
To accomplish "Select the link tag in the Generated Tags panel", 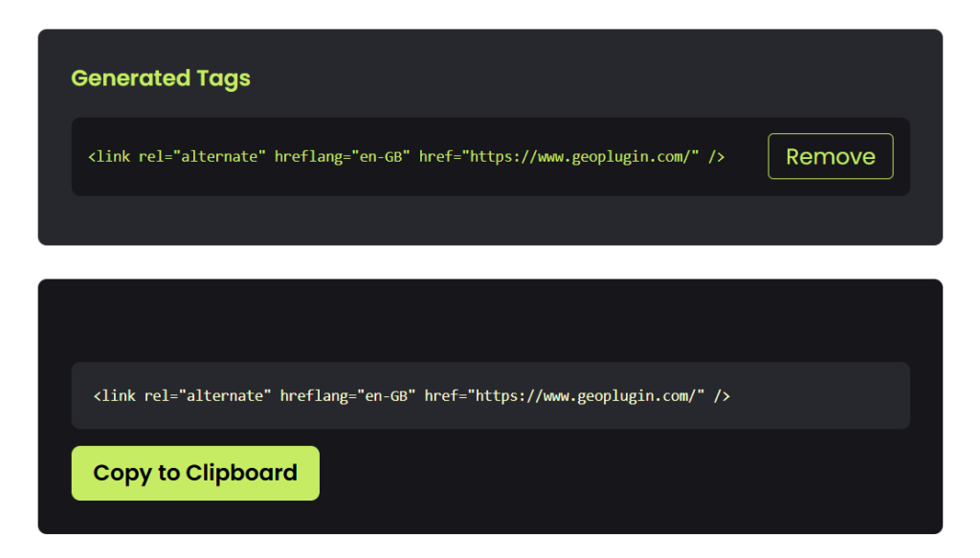I will pyautogui.click(x=407, y=156).
